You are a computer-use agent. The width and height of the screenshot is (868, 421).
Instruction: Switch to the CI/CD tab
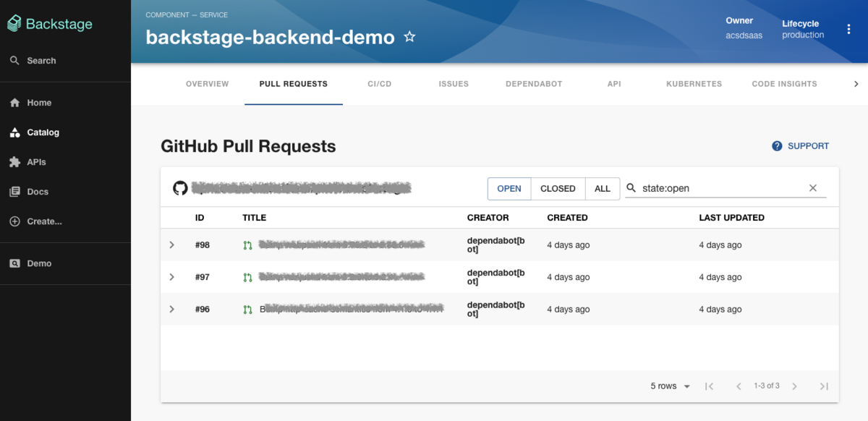(x=379, y=83)
